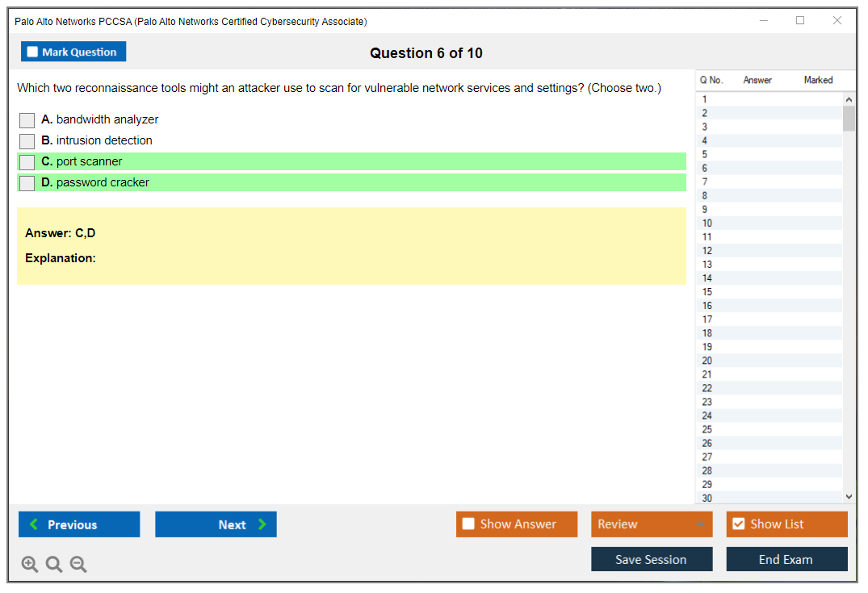Go to the Next question
This screenshot has height=593, width=868.
coord(216,524)
